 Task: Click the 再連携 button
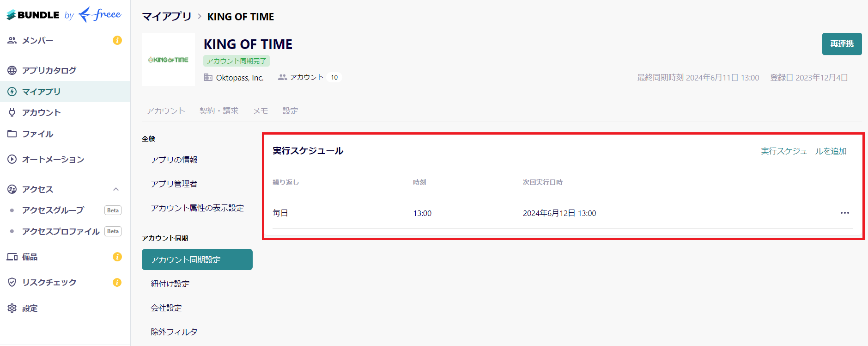click(x=842, y=44)
